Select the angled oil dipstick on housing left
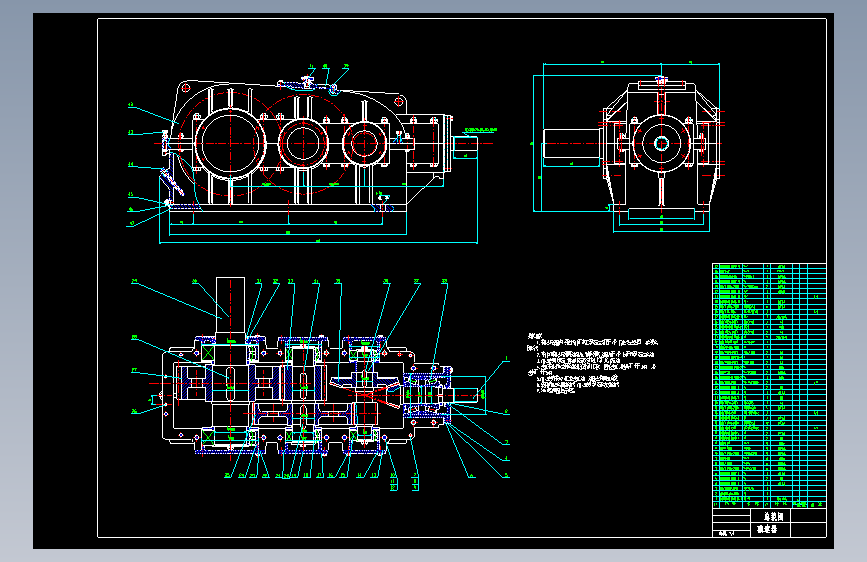The image size is (867, 562). click(171, 183)
